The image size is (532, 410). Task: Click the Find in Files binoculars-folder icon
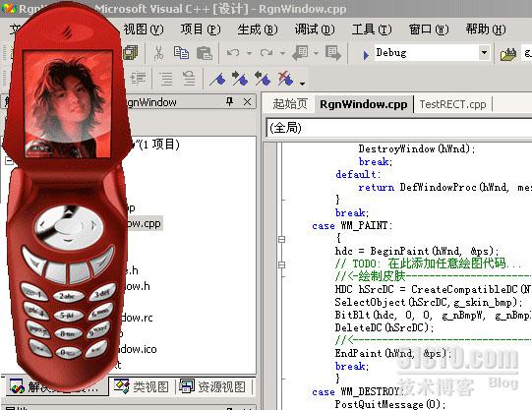[508, 54]
